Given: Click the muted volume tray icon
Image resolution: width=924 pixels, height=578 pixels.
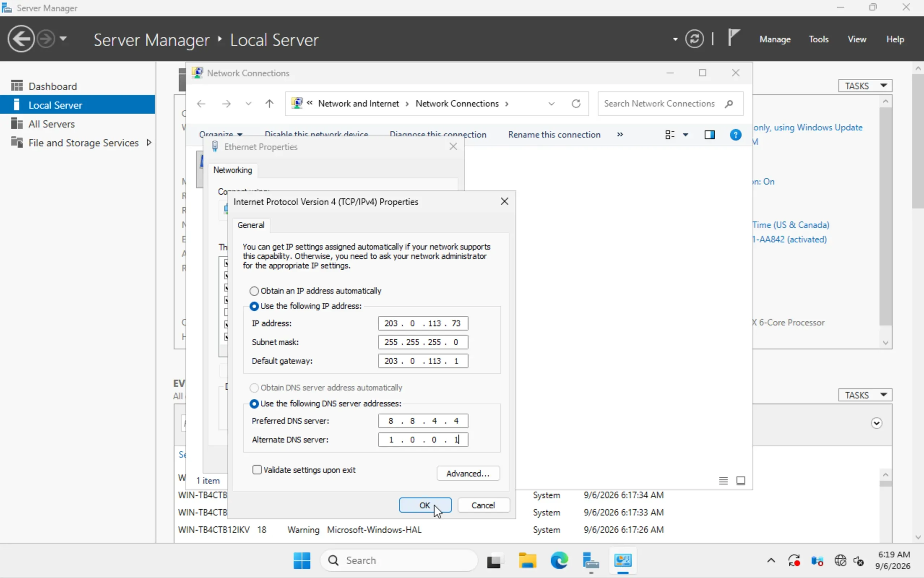Looking at the screenshot, I should click(x=858, y=561).
